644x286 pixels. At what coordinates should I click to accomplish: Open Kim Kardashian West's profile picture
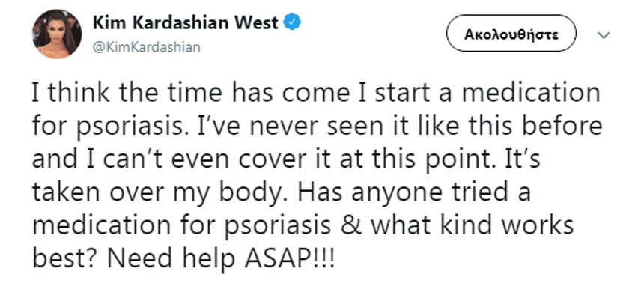click(57, 34)
